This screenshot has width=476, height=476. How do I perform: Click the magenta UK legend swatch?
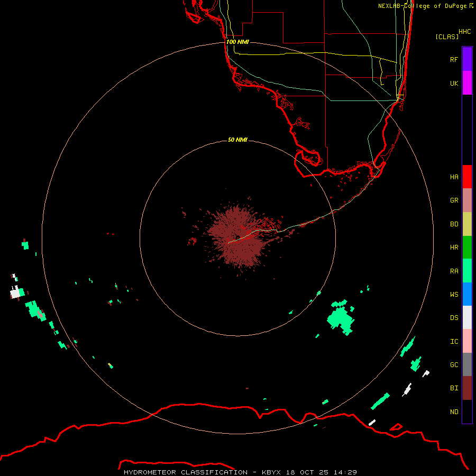467,83
